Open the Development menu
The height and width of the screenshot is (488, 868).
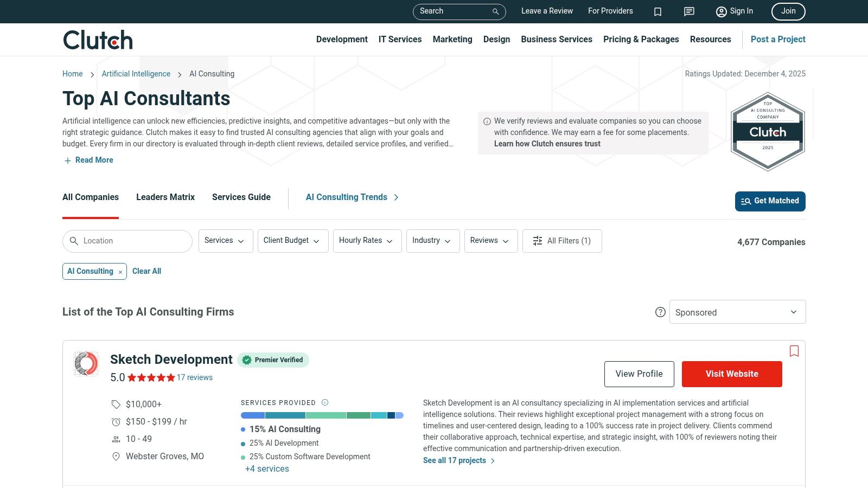pos(342,39)
